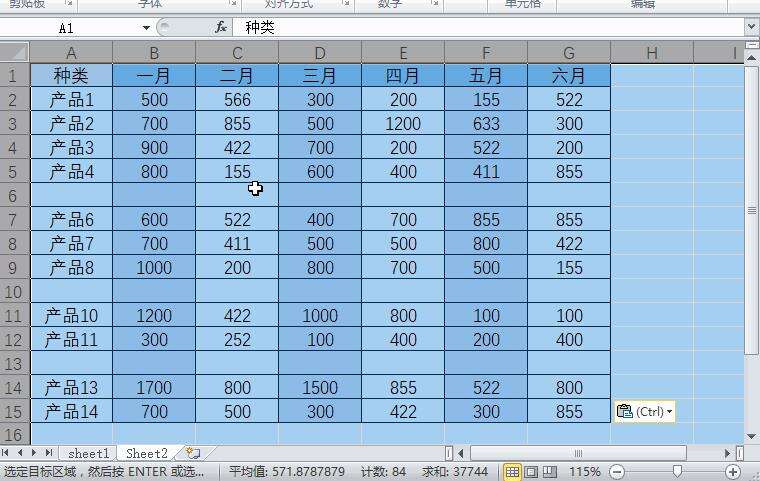
Task: Go to previous sheet tab using the arrow
Action: point(20,453)
